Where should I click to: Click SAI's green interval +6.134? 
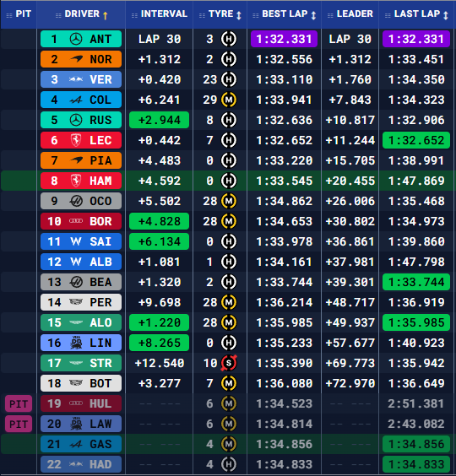[160, 241]
